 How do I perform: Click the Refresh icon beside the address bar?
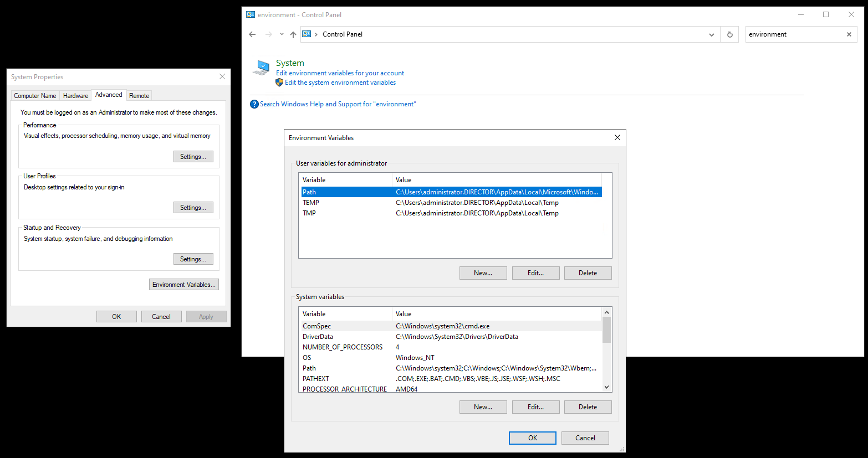(x=729, y=34)
